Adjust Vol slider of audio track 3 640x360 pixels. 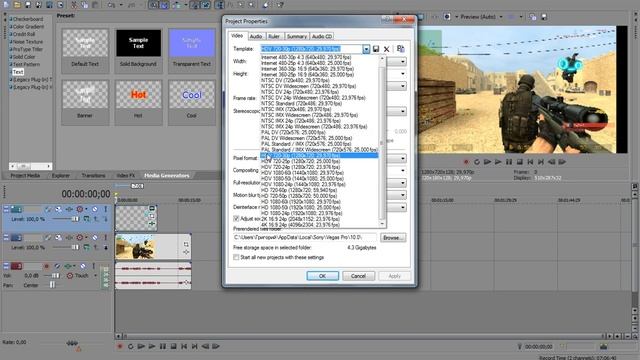tap(55, 276)
